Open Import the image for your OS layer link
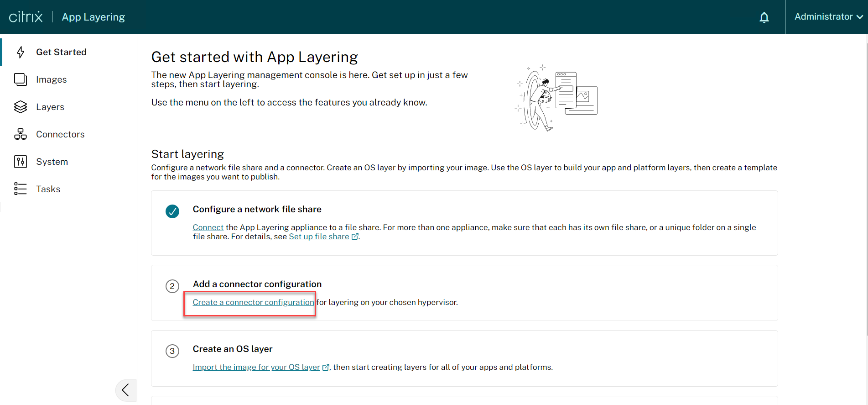Viewport: 868px width, 405px height. [x=256, y=367]
